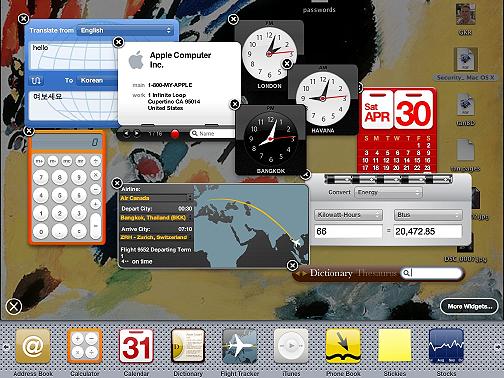Click the calculator decimal point key
504x378 pixels.
coord(60,232)
